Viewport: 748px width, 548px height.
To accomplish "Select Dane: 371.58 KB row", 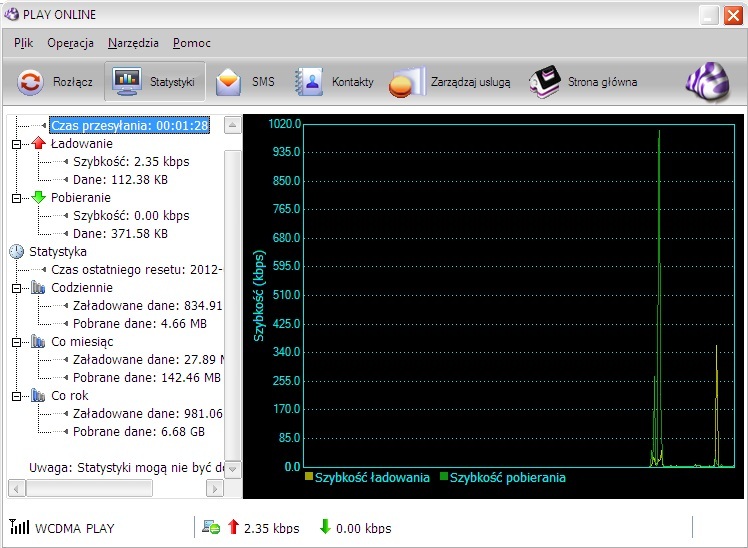I will (x=120, y=234).
